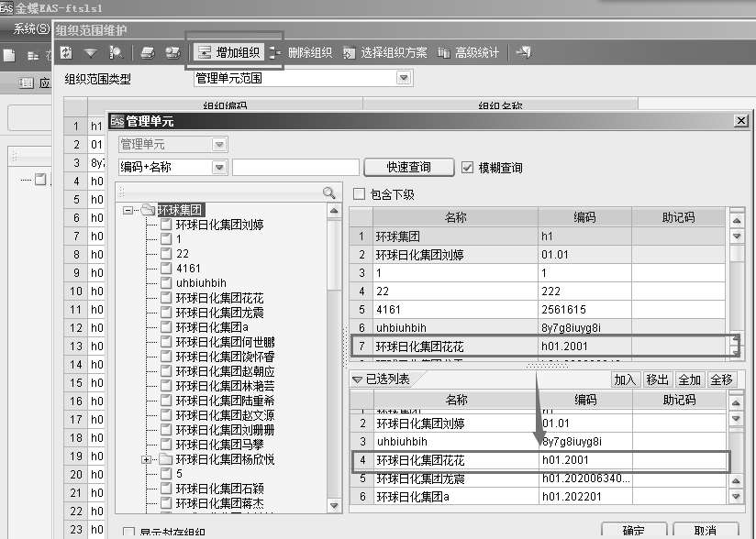This screenshot has width=756, height=539.
Task: Expand the 环球日化集团杨欣悦 node
Action: 146,459
